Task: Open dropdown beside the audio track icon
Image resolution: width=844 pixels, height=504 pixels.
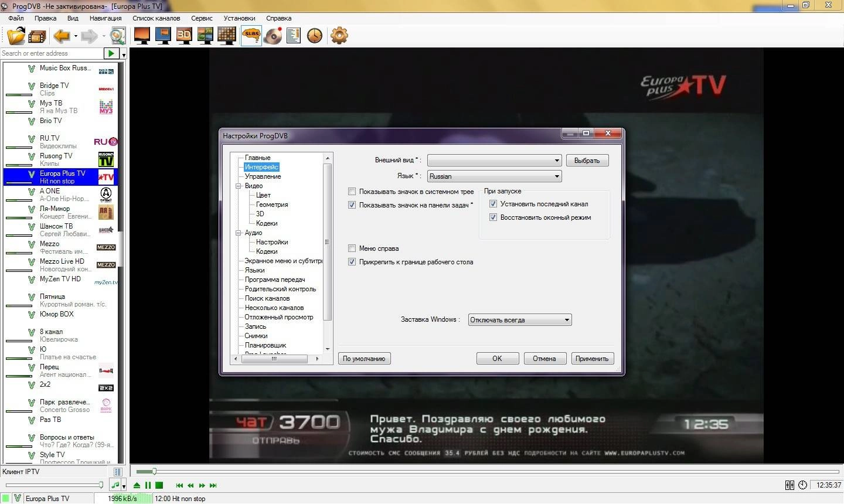Action: coord(124,486)
